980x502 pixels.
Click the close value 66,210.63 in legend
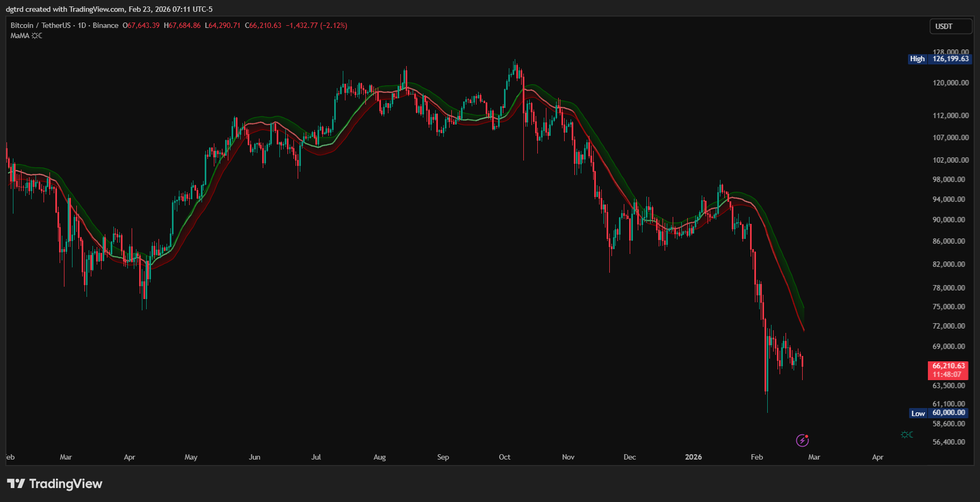[x=265, y=25]
